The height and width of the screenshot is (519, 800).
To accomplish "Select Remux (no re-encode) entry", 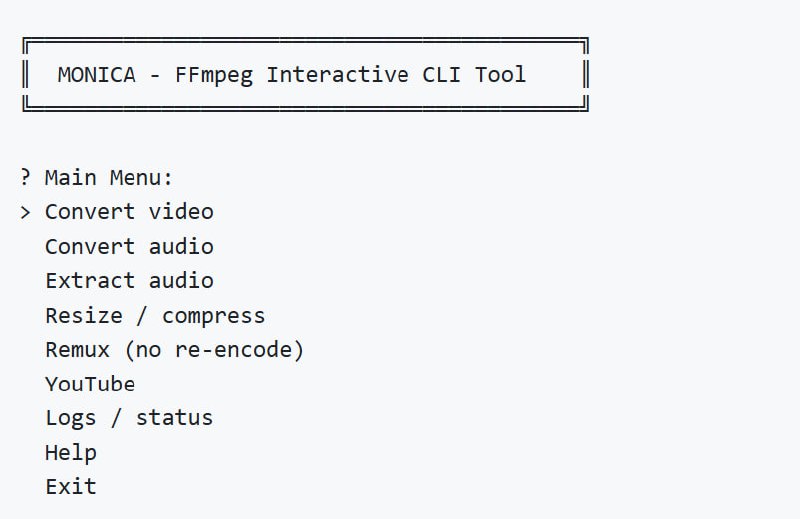I will (x=174, y=350).
